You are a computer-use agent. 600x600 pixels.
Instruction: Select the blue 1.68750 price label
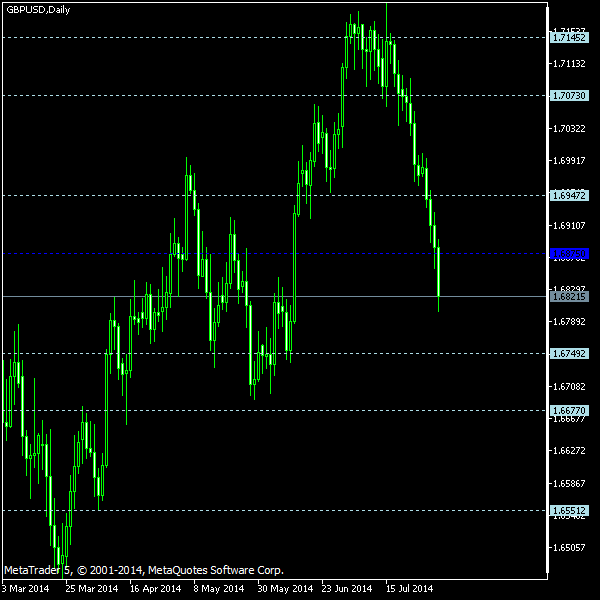click(x=569, y=253)
